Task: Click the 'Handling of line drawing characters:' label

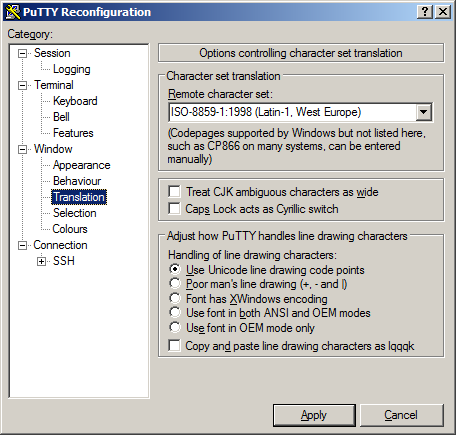Action: 252,255
